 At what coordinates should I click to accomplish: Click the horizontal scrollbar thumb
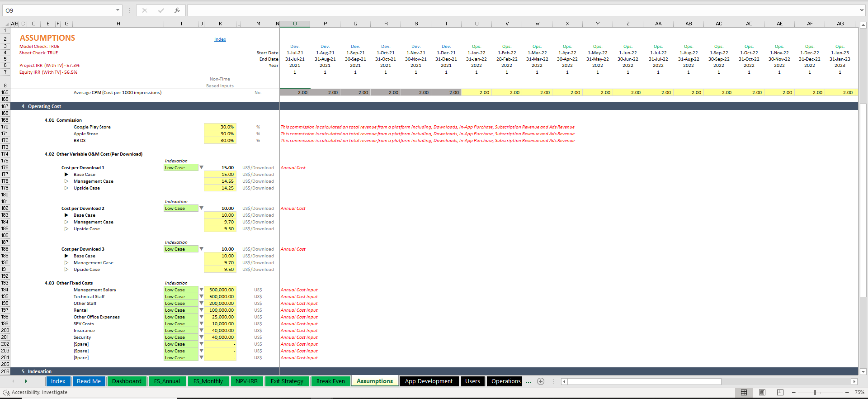645,381
